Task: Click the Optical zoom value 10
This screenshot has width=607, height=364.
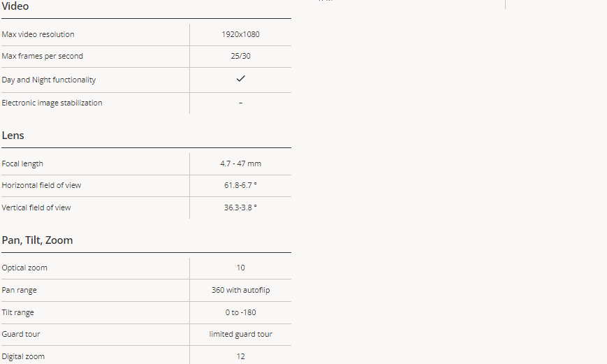Action: (x=240, y=268)
